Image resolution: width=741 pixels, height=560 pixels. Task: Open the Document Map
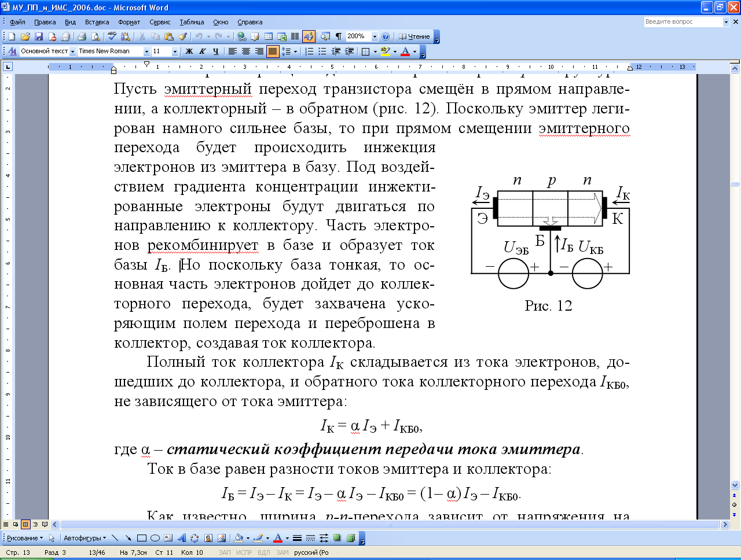tap(325, 36)
